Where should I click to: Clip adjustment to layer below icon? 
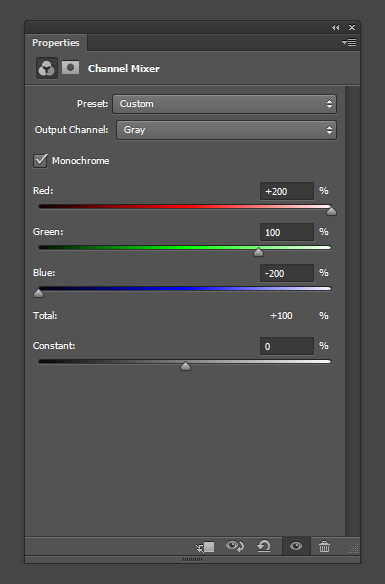pos(205,547)
